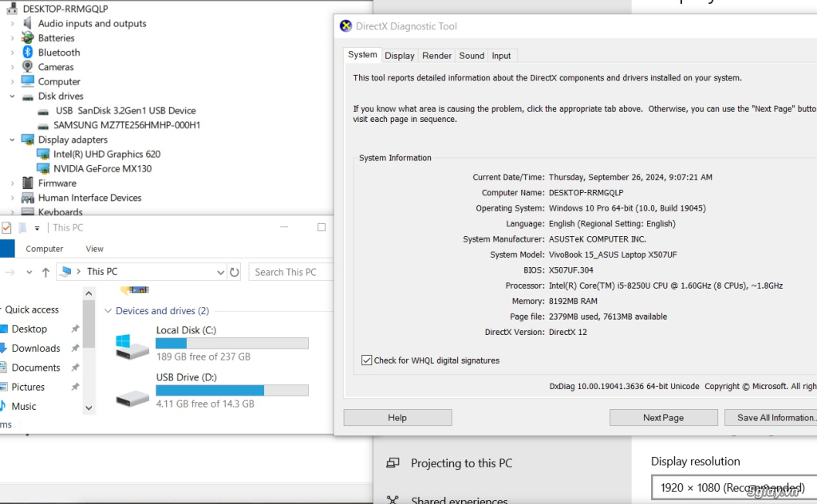Switch to the Input tab
Image resolution: width=817 pixels, height=504 pixels.
501,56
